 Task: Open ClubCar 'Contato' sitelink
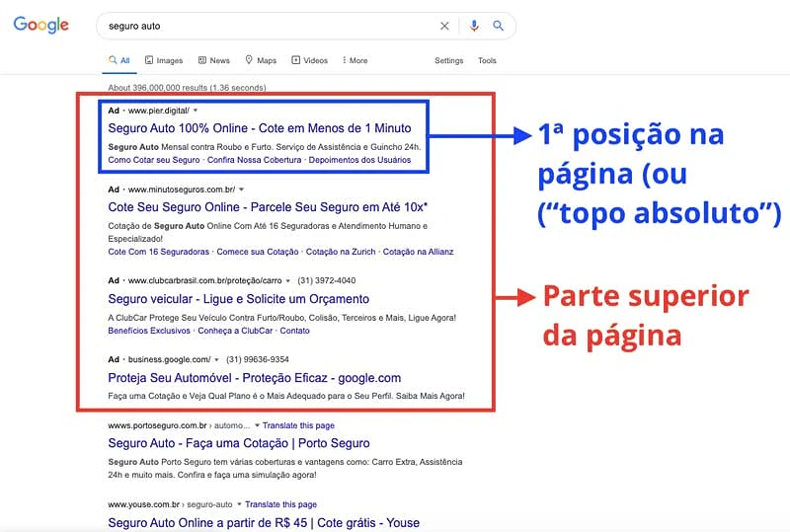[294, 331]
